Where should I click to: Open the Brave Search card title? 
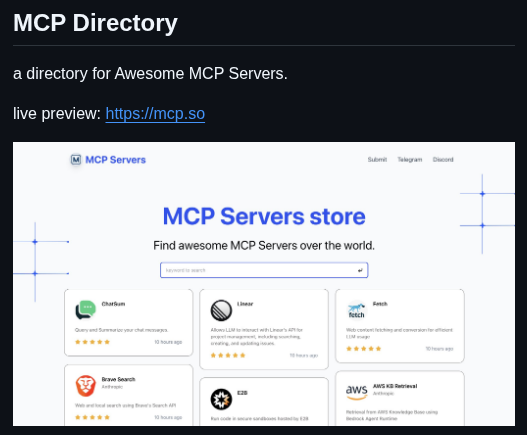click(x=118, y=379)
